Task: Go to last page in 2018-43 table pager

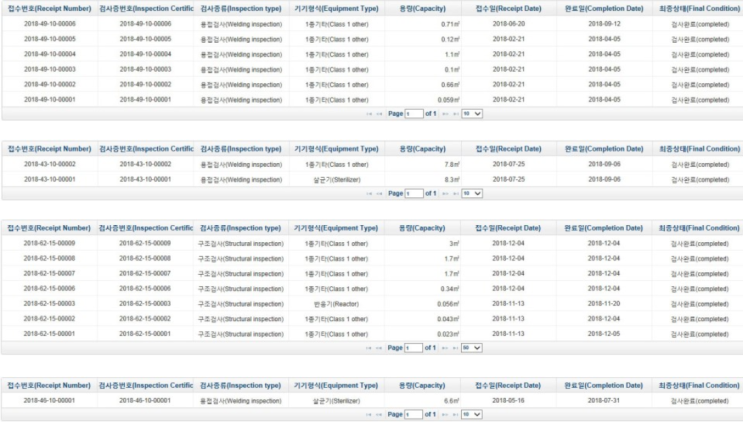Action: coord(455,194)
